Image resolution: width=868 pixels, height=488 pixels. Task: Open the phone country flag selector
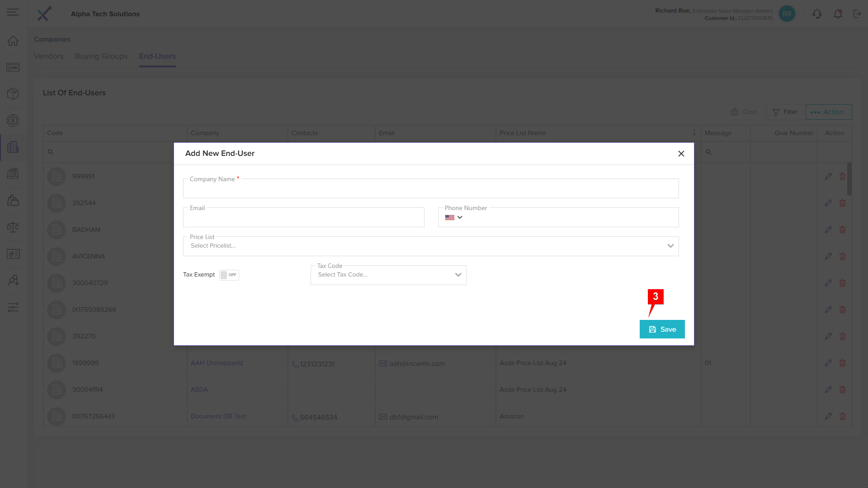pos(453,217)
